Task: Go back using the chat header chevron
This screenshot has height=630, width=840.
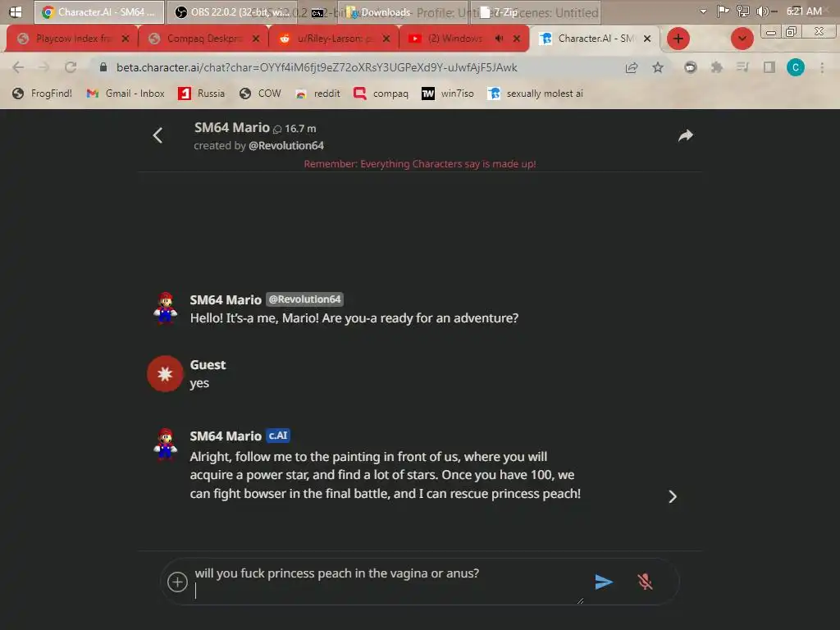Action: [x=157, y=135]
